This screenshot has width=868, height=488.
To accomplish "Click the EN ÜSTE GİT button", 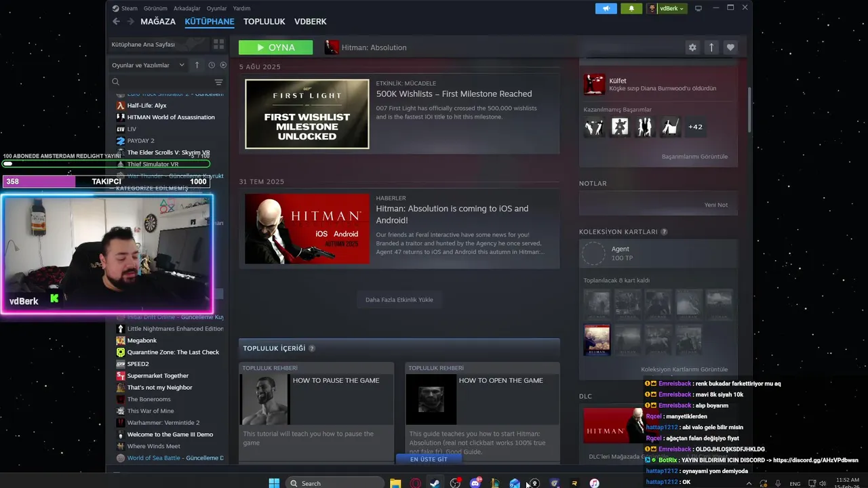I will tap(429, 459).
